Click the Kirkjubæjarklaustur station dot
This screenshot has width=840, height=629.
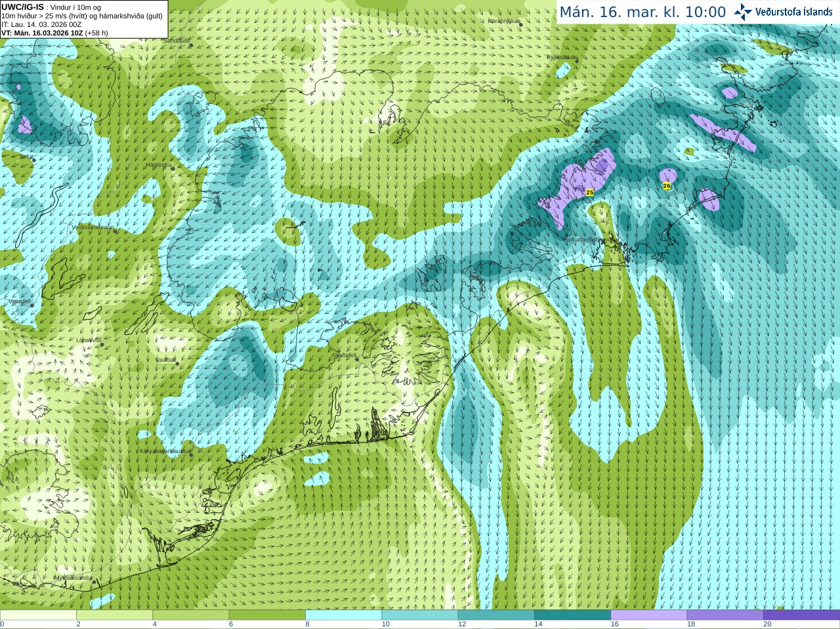pyautogui.click(x=191, y=454)
